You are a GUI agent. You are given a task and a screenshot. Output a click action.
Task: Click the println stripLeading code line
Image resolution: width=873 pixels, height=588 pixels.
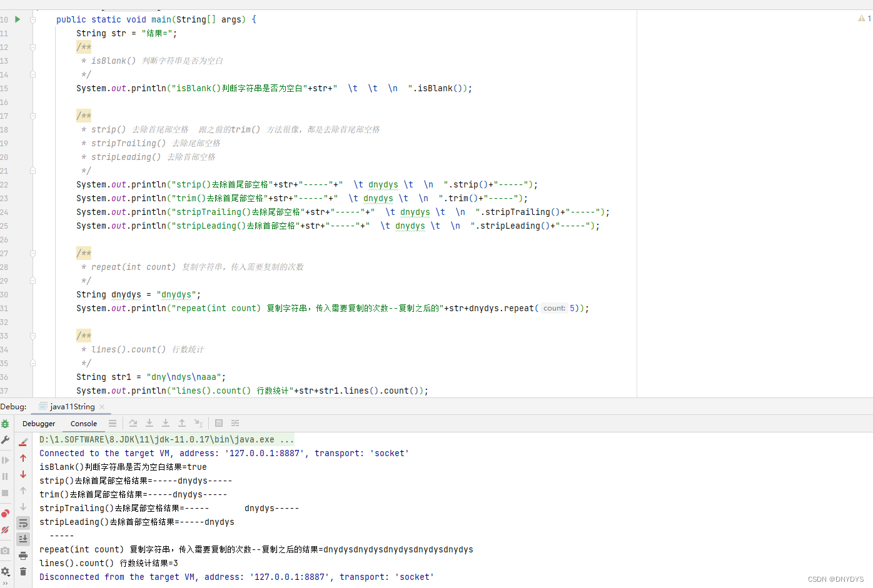point(338,226)
